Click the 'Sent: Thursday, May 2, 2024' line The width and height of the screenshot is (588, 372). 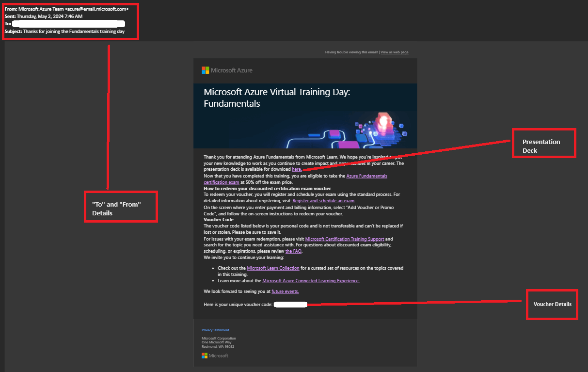click(44, 16)
